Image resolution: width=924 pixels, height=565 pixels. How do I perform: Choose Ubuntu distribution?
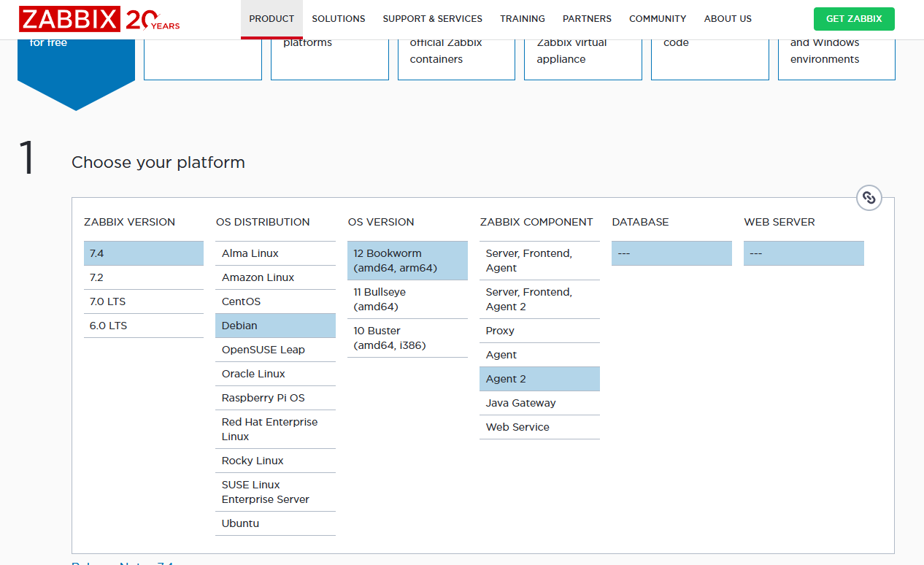(x=276, y=523)
